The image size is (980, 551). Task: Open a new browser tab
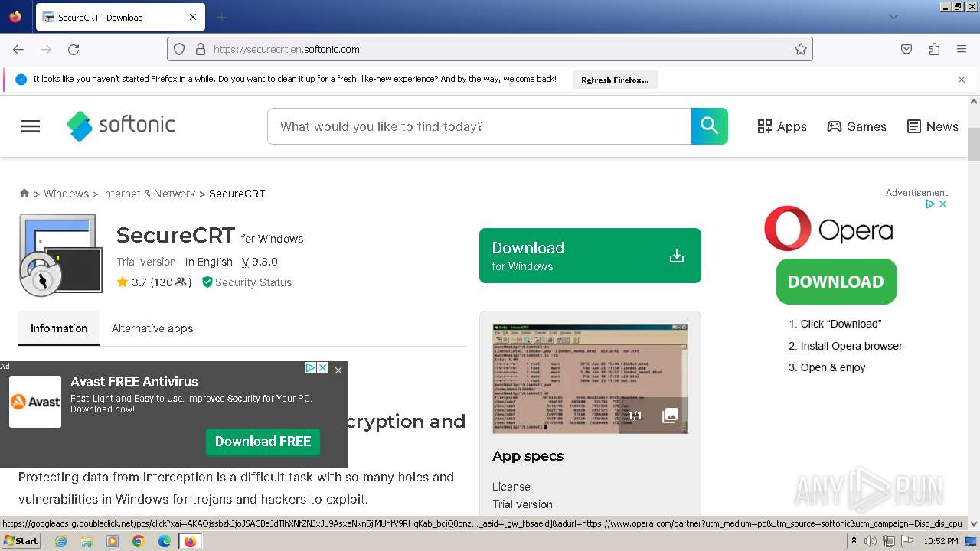coord(221,17)
